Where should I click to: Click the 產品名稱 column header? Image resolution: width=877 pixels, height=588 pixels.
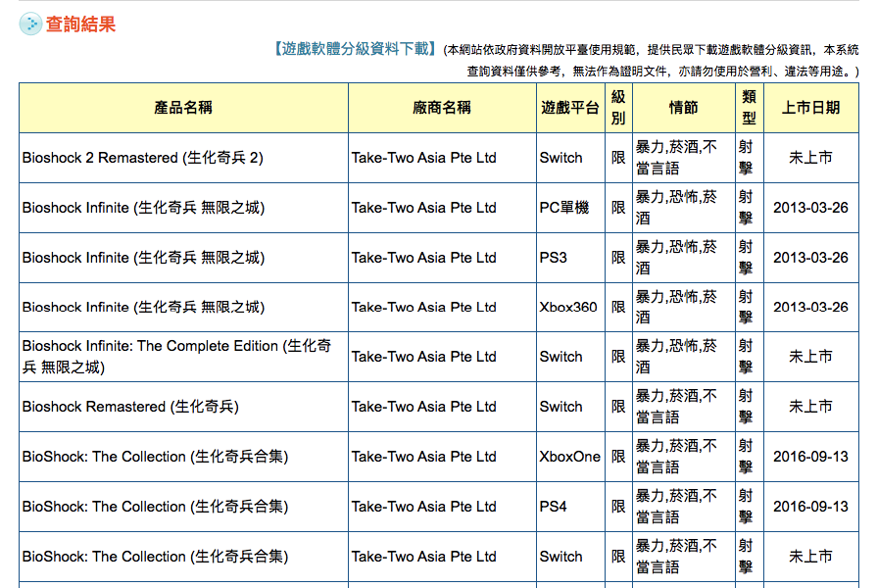pyautogui.click(x=183, y=108)
